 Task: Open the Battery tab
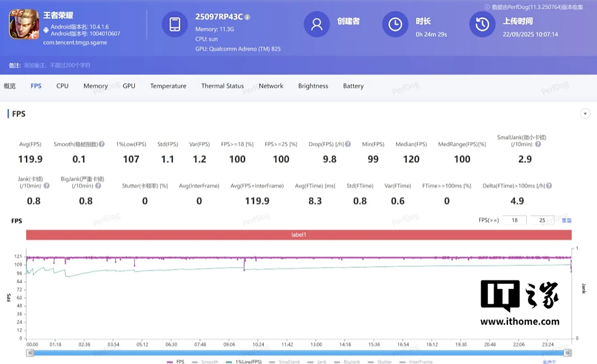coord(353,86)
